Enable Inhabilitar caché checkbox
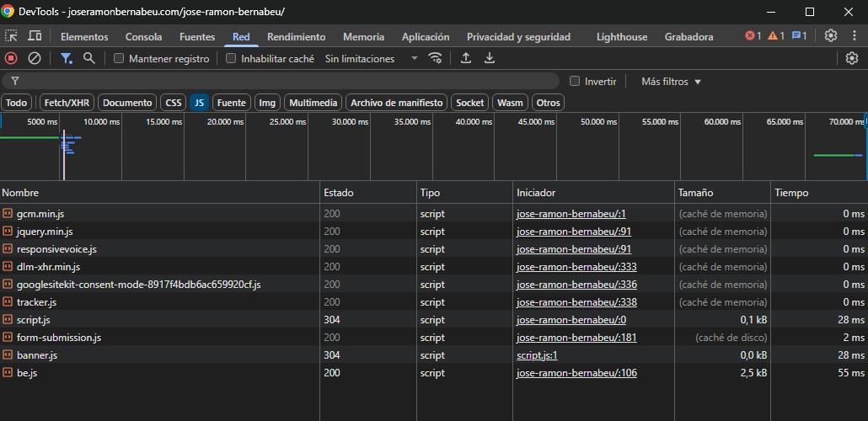868x421 pixels. pos(231,59)
